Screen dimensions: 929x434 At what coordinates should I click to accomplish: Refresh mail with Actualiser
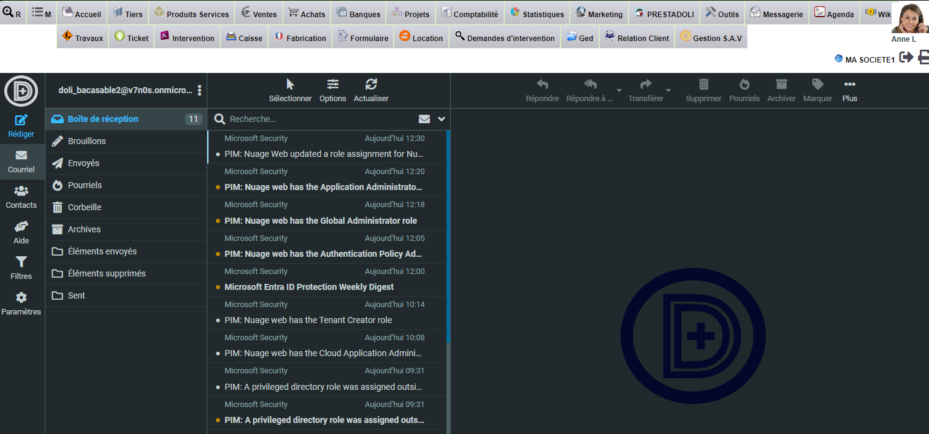coord(371,91)
